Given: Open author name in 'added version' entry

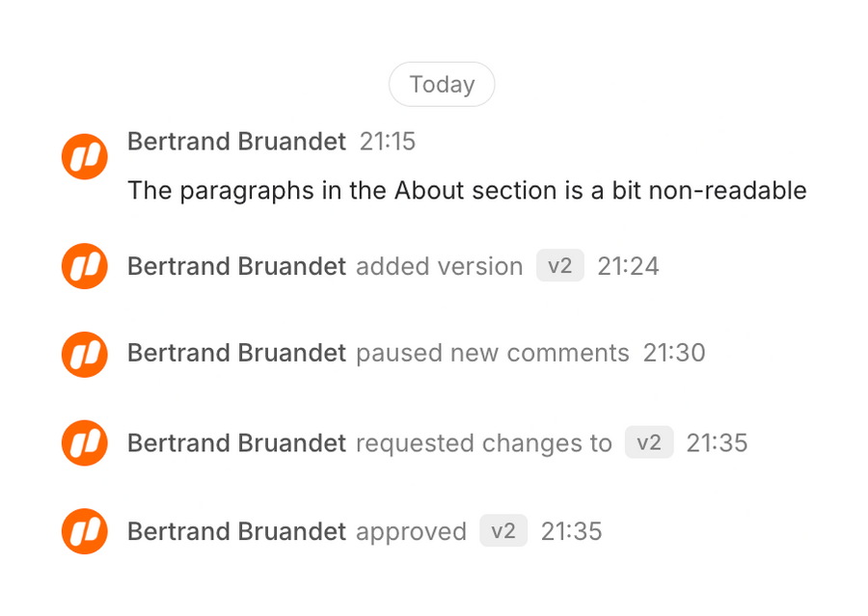Looking at the screenshot, I should click(x=236, y=266).
